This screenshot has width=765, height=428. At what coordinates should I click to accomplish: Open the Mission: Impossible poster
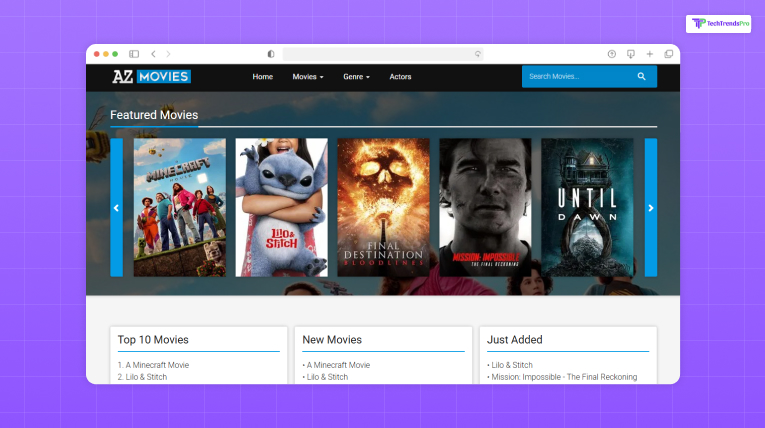click(x=485, y=207)
